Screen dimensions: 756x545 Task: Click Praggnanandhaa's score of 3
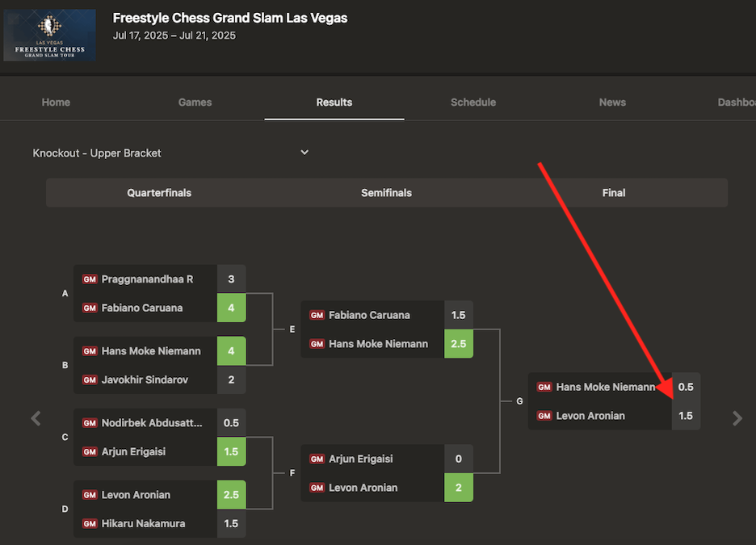click(232, 279)
